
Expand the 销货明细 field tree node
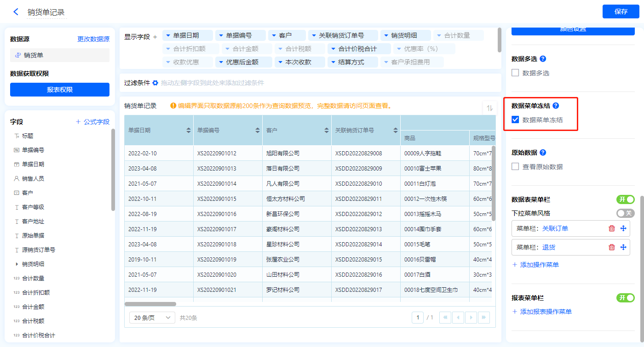pyautogui.click(x=17, y=264)
